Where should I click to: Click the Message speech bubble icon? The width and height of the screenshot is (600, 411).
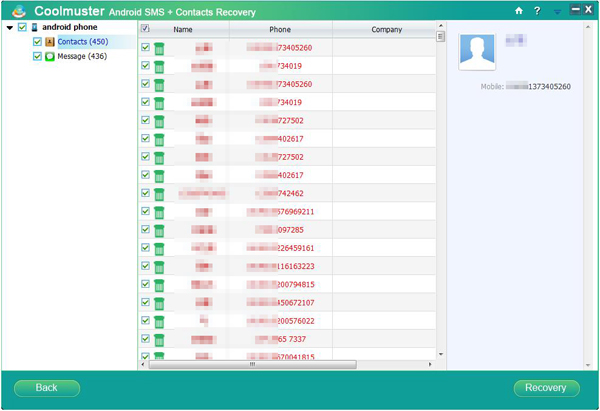50,57
